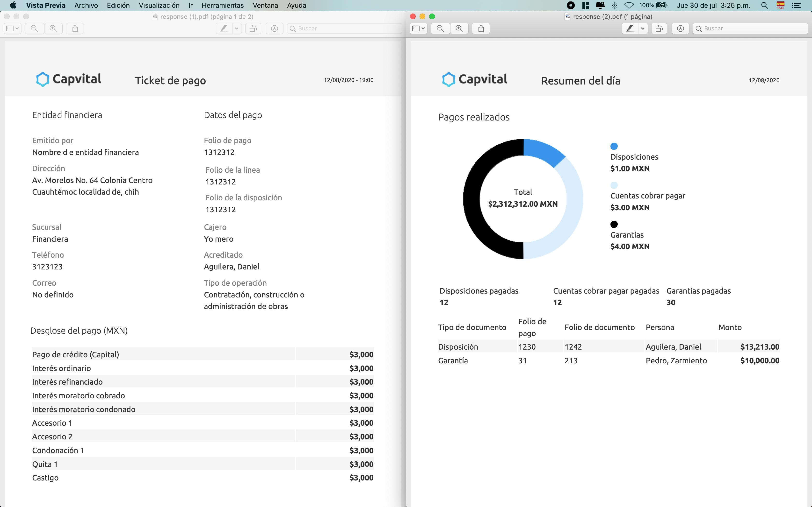Open the Visualización menu
This screenshot has height=507, width=812.
pyautogui.click(x=159, y=5)
